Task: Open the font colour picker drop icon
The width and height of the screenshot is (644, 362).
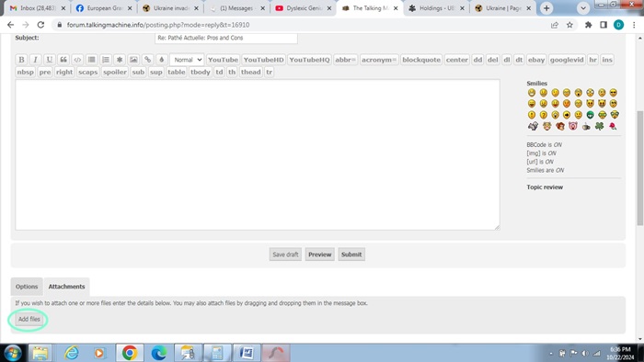Action: (x=161, y=60)
